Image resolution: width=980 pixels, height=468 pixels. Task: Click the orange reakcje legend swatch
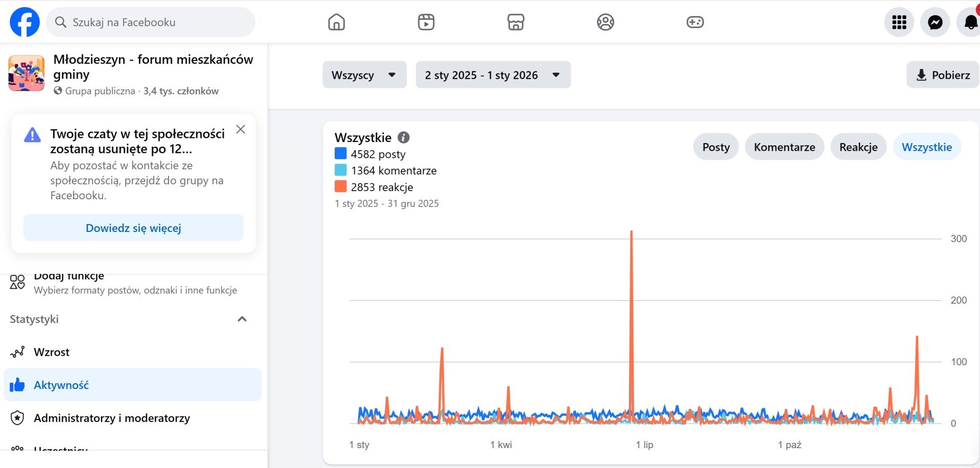click(340, 186)
